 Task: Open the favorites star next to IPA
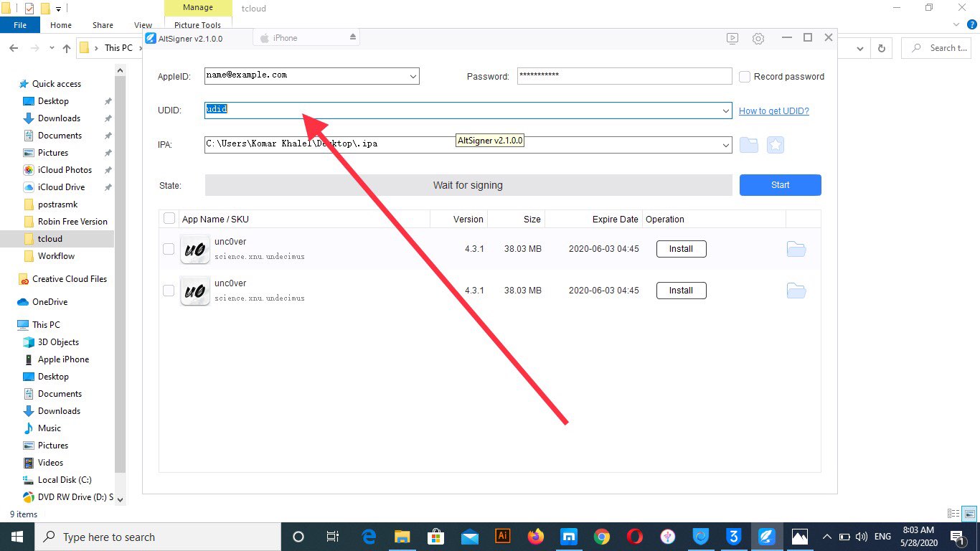point(776,145)
